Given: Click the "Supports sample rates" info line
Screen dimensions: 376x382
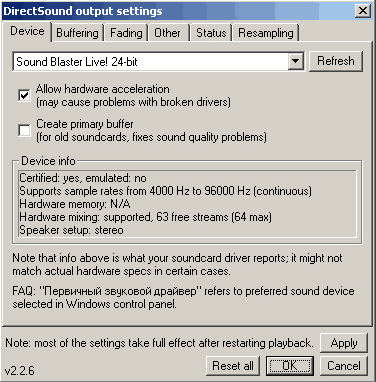Looking at the screenshot, I should tap(165, 191).
